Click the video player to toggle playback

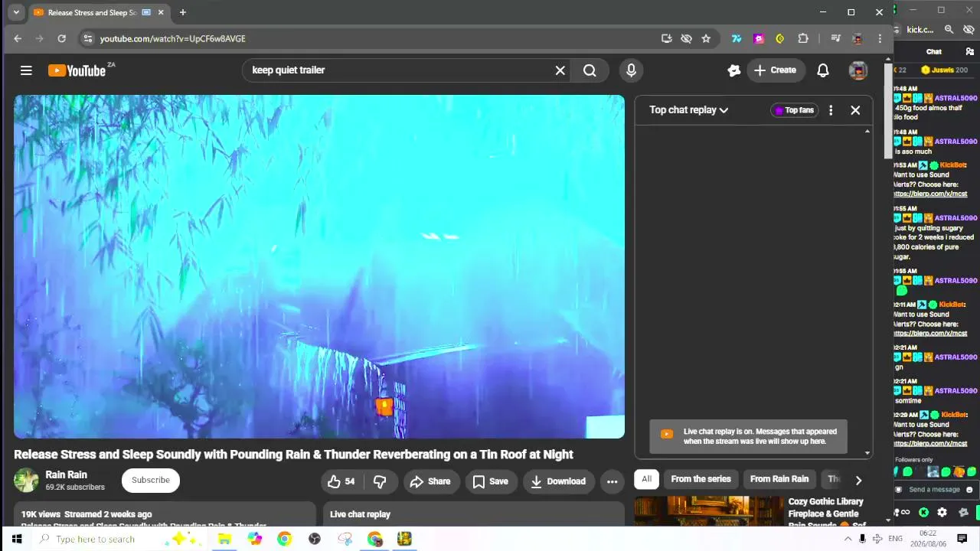[x=319, y=266]
